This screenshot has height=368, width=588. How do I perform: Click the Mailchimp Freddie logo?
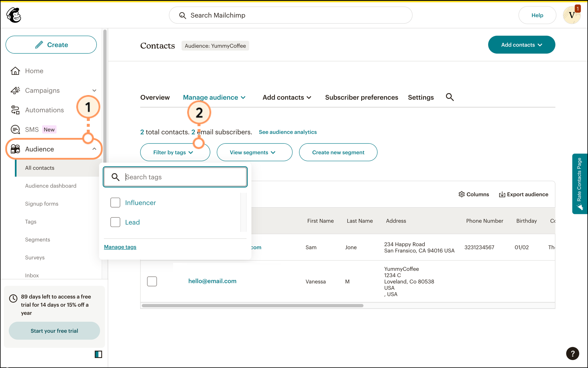(14, 15)
